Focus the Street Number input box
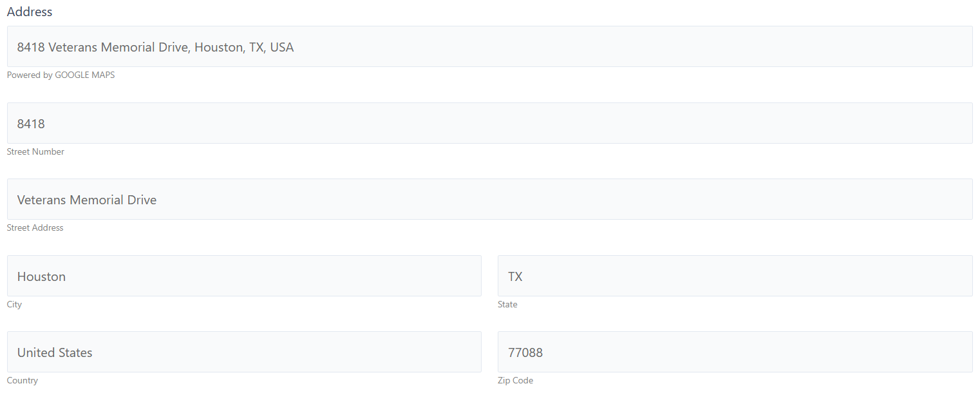 point(489,123)
